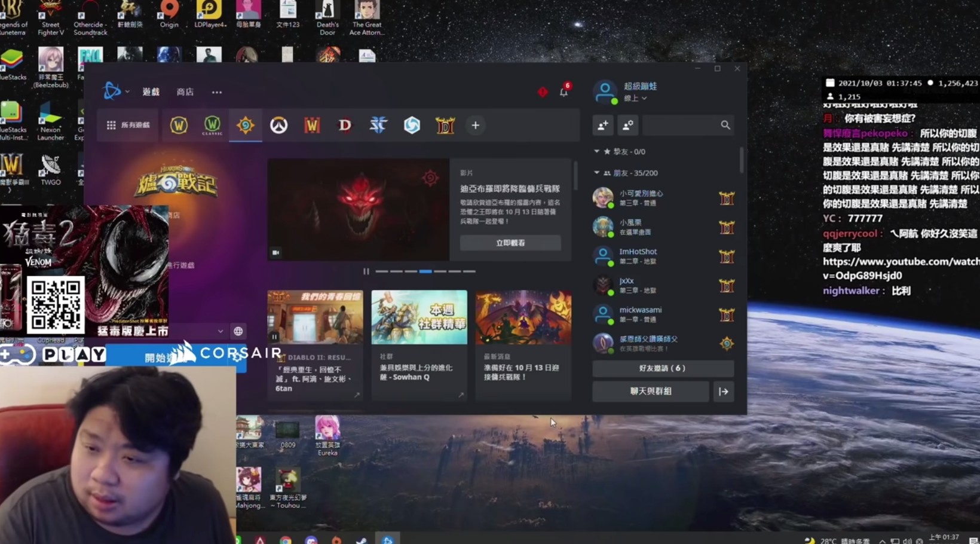Click Hearthstone icon beside 感恩師父讚嘆師父

tap(727, 343)
